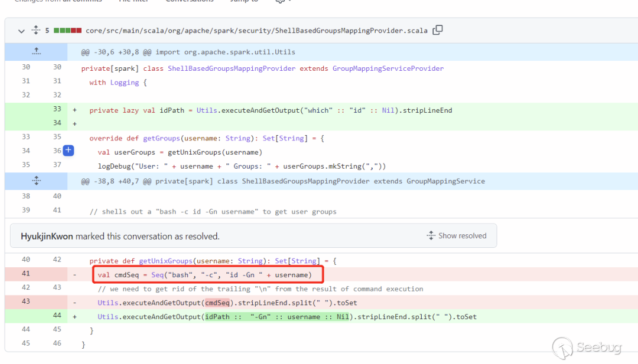Click the unfold icon beside Show resolved
The image size is (638, 364).
[431, 235]
